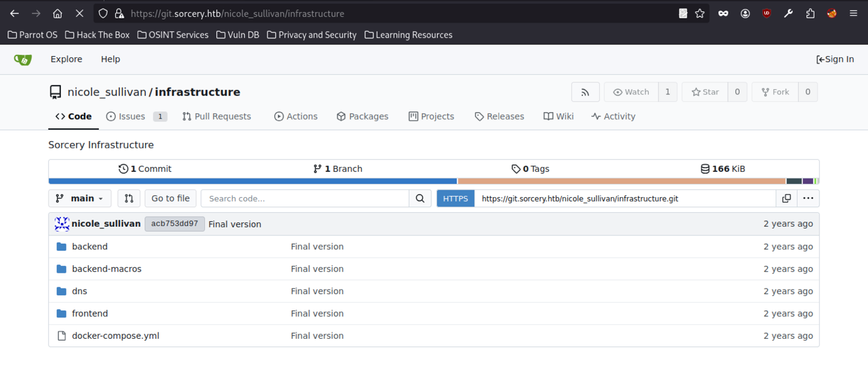Viewport: 868px width, 381px height.
Task: Click the code search magnifier button
Action: pyautogui.click(x=420, y=198)
